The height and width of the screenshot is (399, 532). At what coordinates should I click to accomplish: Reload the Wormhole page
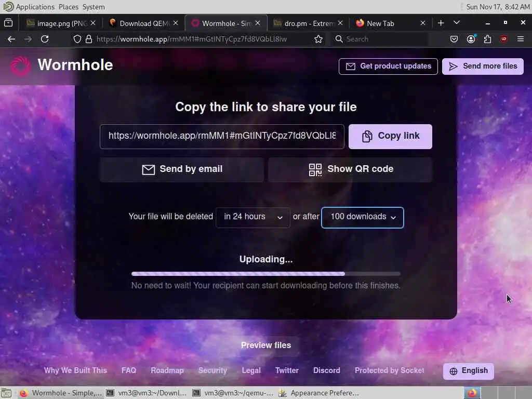coord(45,39)
